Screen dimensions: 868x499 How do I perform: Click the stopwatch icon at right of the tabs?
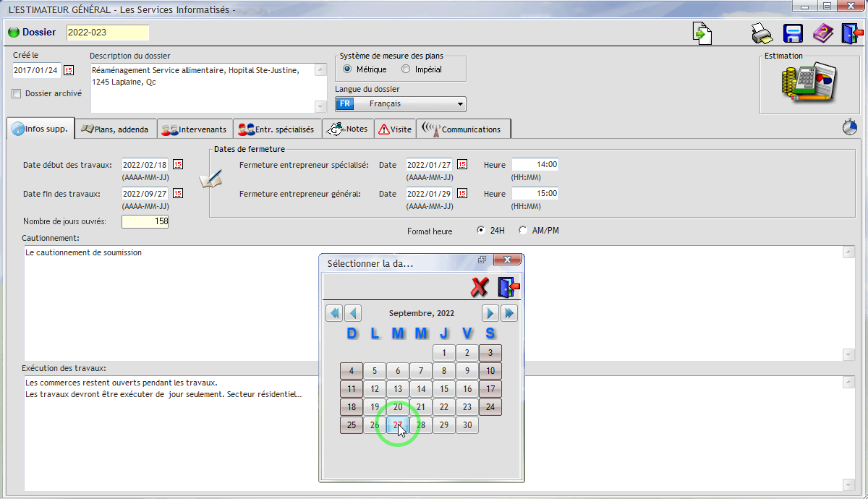click(x=850, y=127)
